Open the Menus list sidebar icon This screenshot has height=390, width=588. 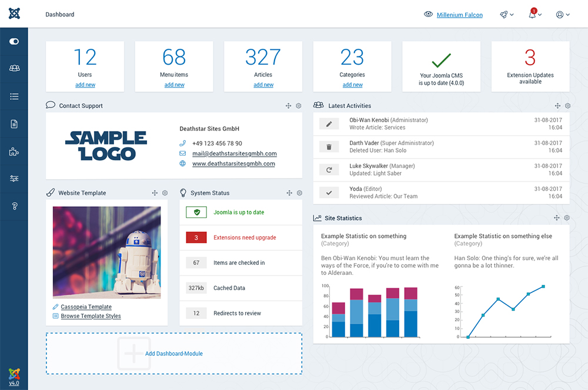click(14, 96)
